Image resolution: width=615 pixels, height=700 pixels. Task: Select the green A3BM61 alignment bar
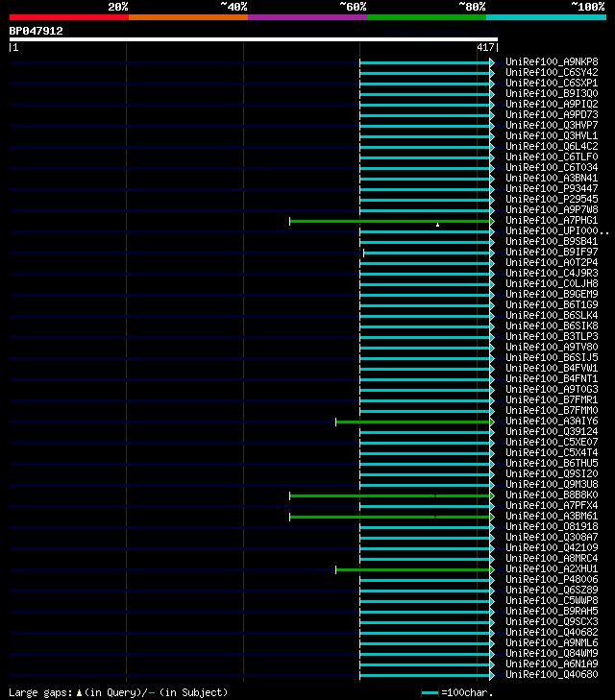389,517
